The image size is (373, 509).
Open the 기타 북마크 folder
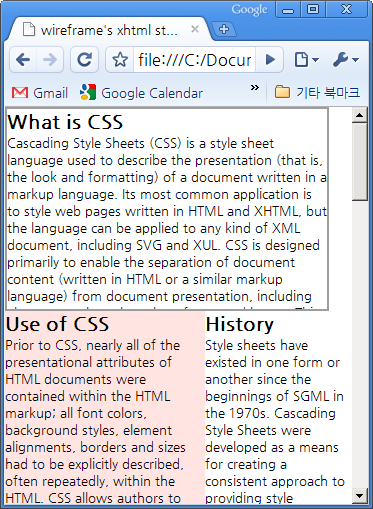(x=317, y=92)
